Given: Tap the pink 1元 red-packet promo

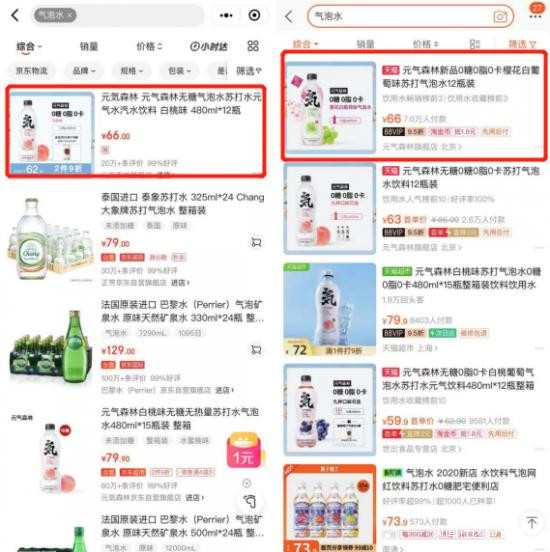Looking at the screenshot, I should tap(244, 451).
